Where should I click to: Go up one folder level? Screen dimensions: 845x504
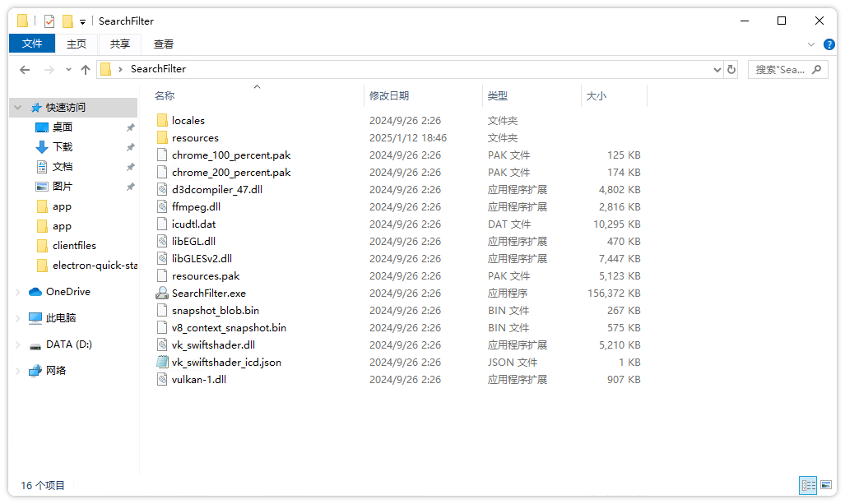tap(86, 69)
